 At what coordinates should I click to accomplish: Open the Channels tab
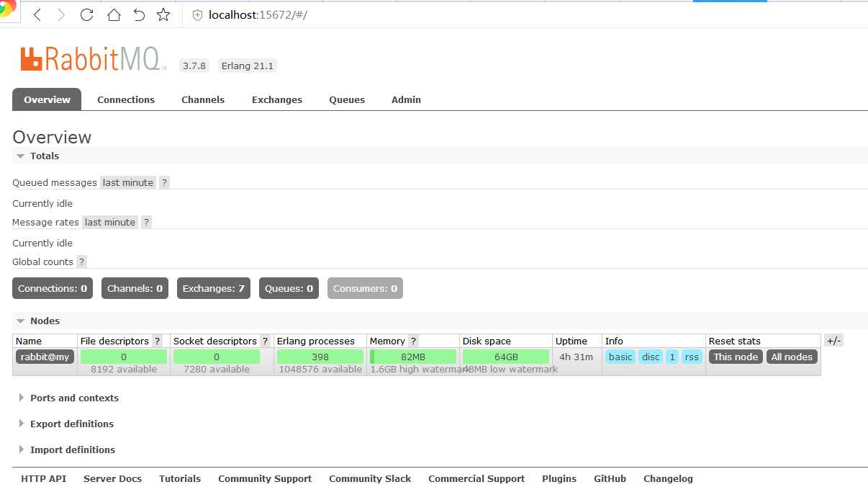pyautogui.click(x=203, y=99)
